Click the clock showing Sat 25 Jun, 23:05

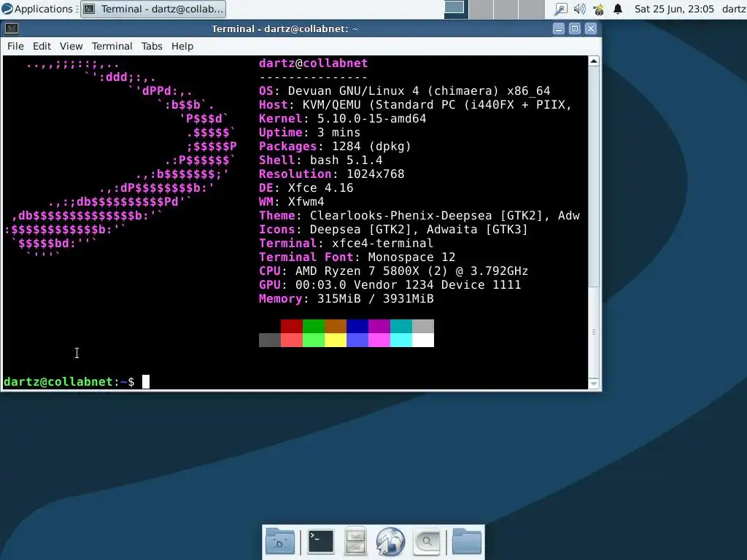674,9
